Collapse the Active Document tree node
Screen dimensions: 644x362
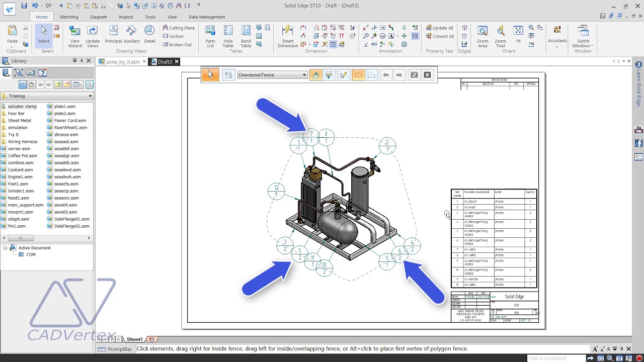[5, 248]
